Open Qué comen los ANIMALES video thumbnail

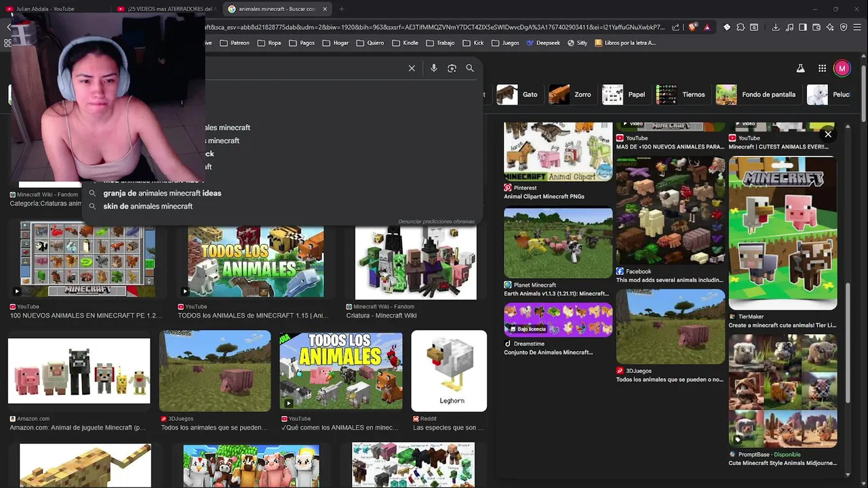click(x=341, y=371)
